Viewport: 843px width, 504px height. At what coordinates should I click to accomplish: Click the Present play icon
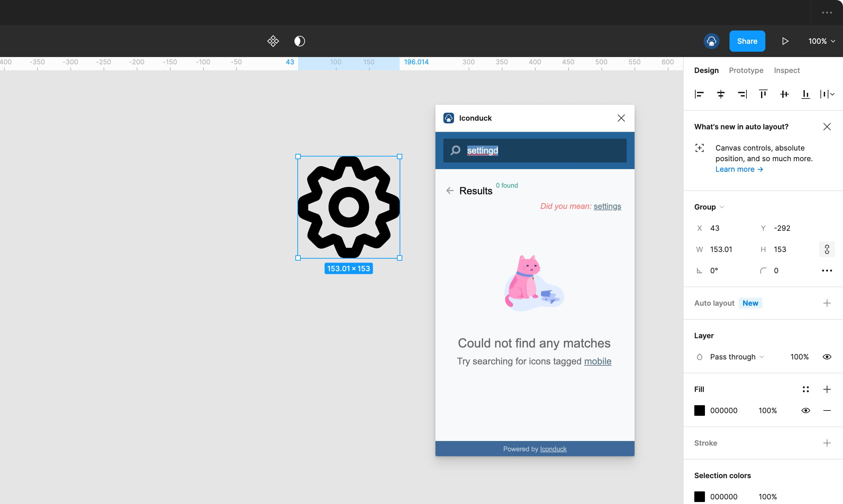785,41
